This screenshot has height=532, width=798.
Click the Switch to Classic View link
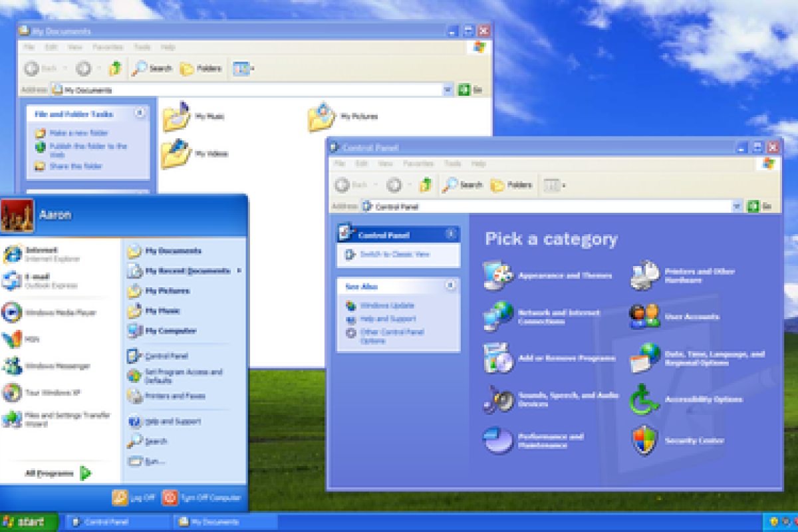click(x=394, y=255)
